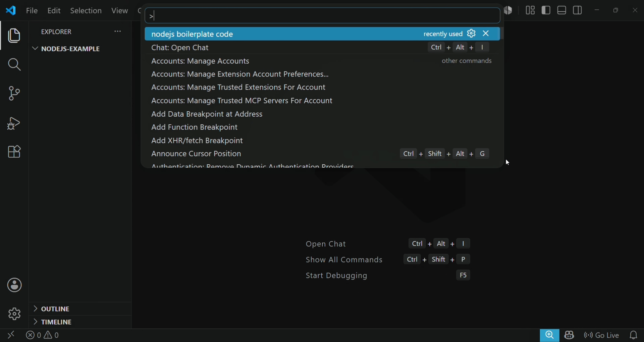Open the Run and Debug view
Viewport: 644px width, 342px height.
tap(14, 123)
